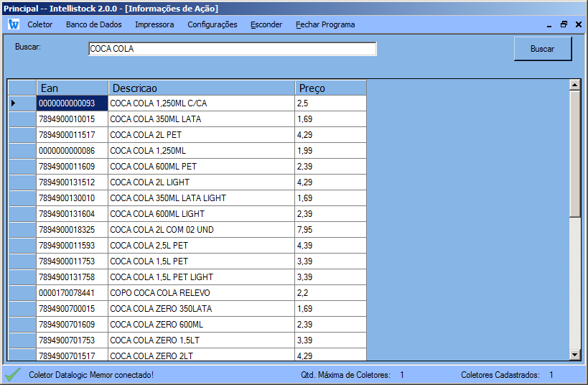This screenshot has height=385, width=588.
Task: Click the Preço column header
Action: (x=331, y=88)
